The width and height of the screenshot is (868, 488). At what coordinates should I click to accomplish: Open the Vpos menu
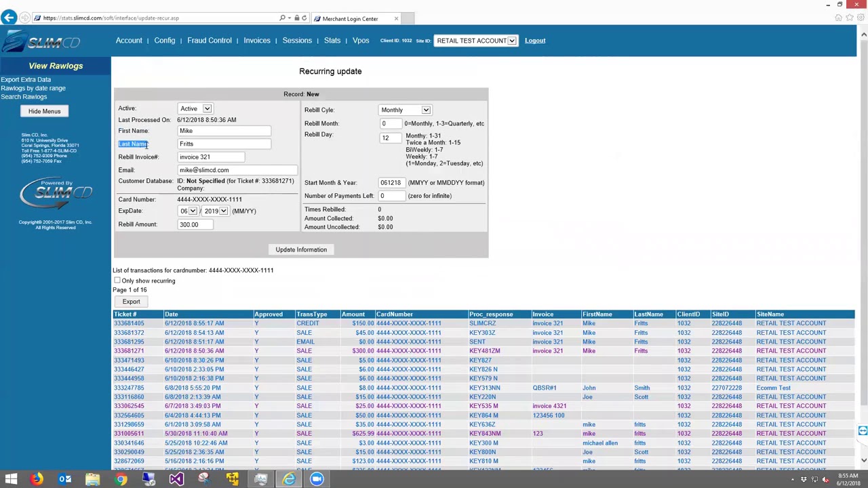361,41
